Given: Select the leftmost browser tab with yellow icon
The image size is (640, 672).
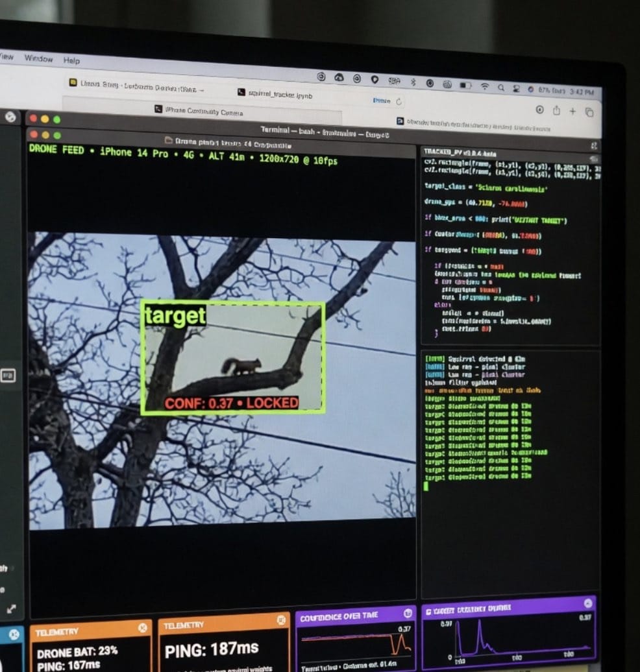Looking at the screenshot, I should tap(136, 86).
